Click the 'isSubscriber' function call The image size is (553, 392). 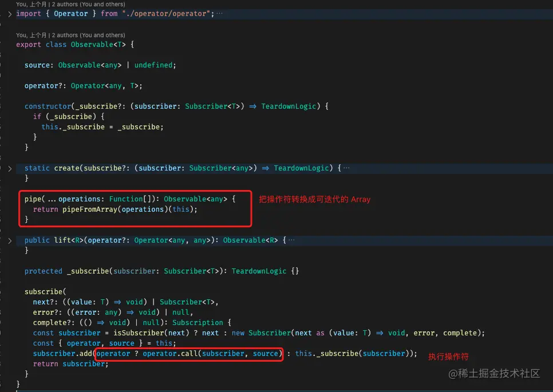[139, 333]
